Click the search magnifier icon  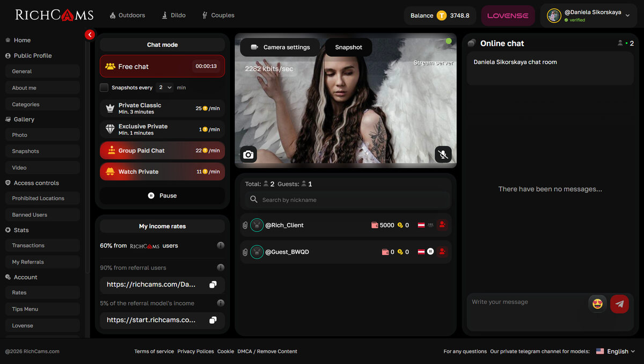[254, 200]
